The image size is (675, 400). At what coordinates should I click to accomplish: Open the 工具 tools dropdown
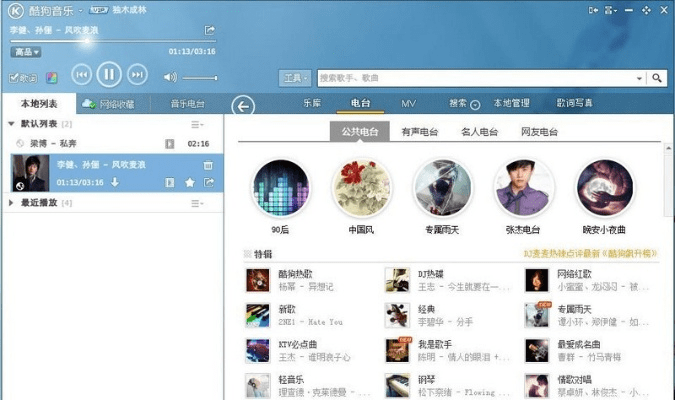click(295, 77)
